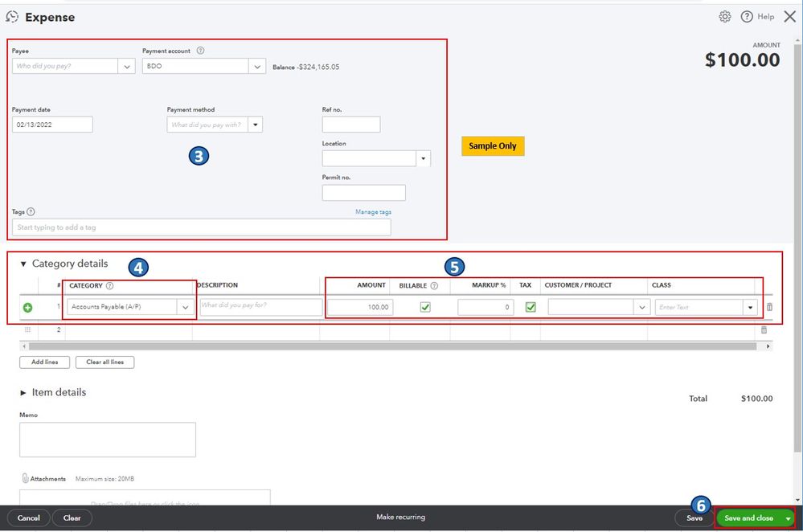Click the attachments drop area
Image resolution: width=803 pixels, height=532 pixels.
(x=145, y=497)
